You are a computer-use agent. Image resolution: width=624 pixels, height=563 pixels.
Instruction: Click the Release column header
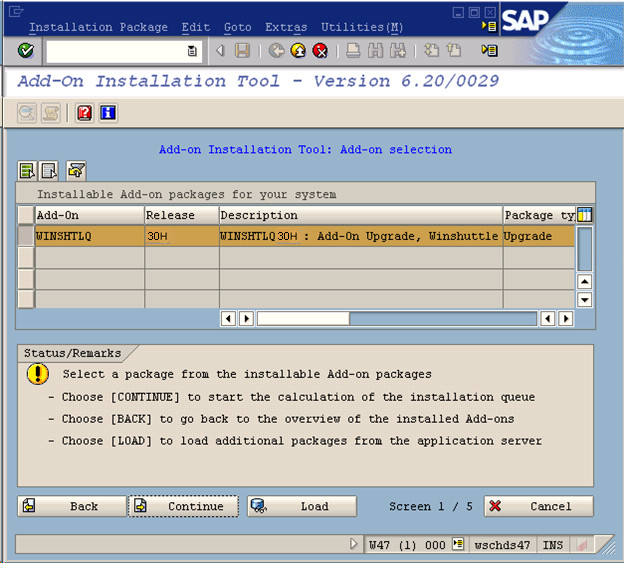click(182, 215)
